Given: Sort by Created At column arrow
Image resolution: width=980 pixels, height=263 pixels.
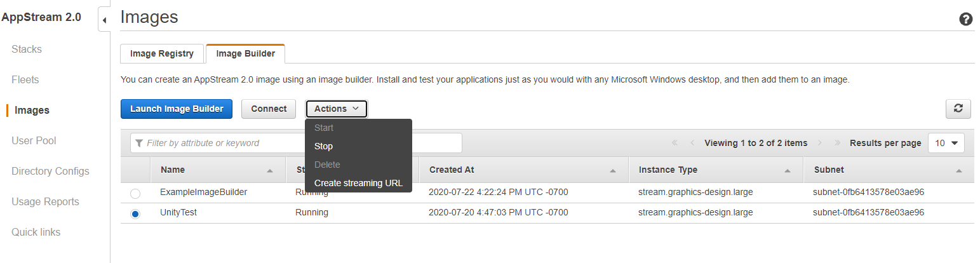Looking at the screenshot, I should pos(613,171).
